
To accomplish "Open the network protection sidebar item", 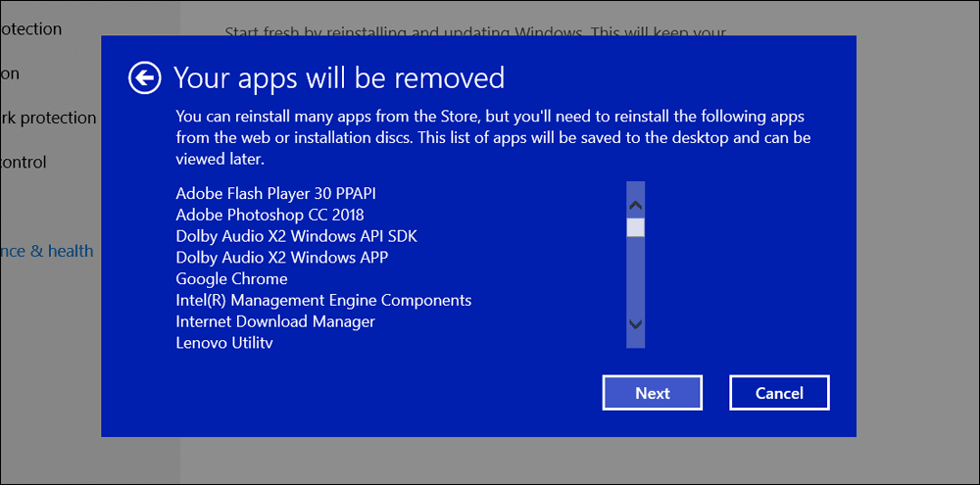I will [x=48, y=119].
